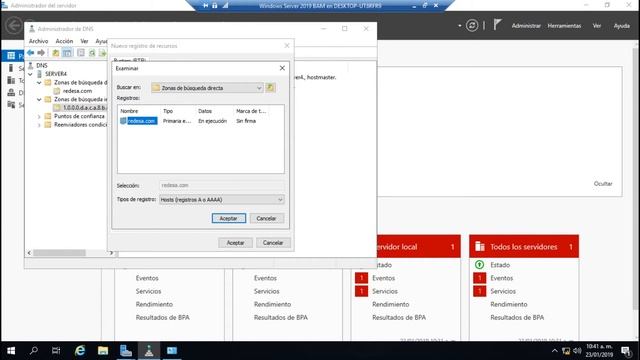
Task: Launch Internet Explorer from taskbar
Action: (x=80, y=351)
